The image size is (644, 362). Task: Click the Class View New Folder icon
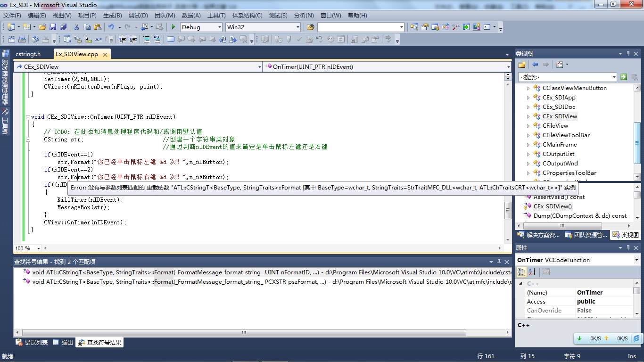click(522, 65)
